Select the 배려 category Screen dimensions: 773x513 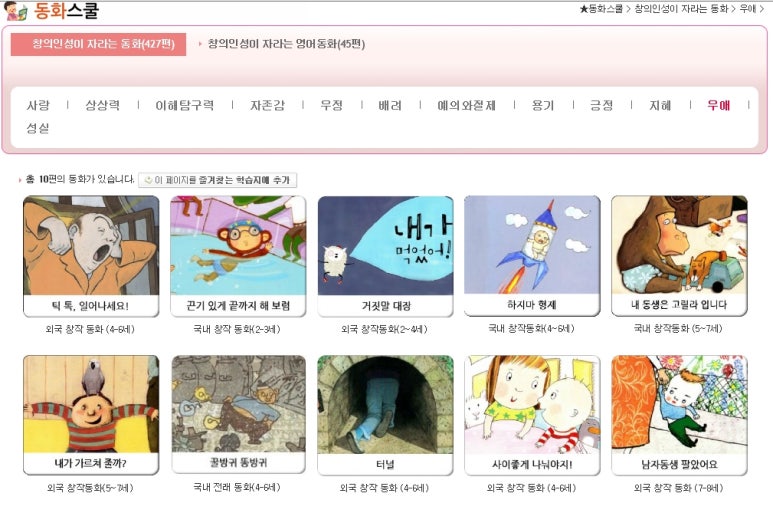click(390, 105)
